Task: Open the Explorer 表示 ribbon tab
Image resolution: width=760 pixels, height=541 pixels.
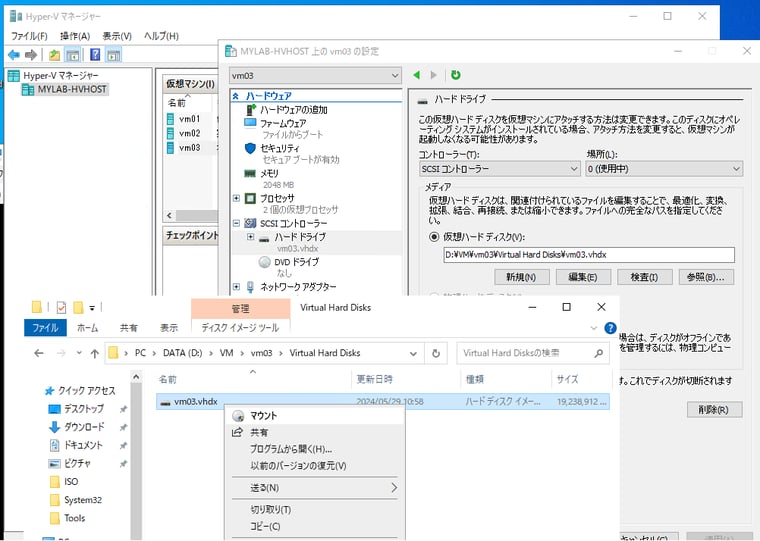Action: coord(169,328)
